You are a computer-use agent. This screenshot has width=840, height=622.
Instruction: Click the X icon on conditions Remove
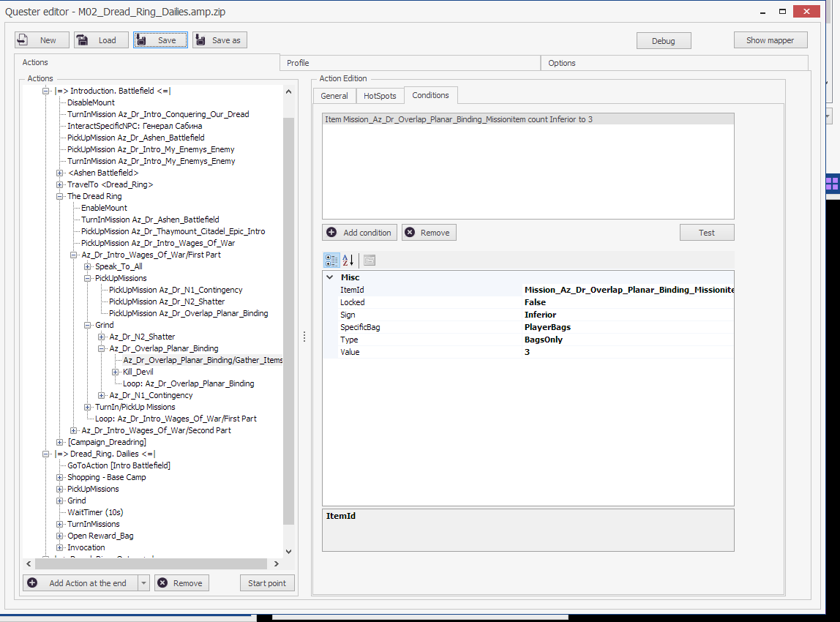(x=410, y=232)
